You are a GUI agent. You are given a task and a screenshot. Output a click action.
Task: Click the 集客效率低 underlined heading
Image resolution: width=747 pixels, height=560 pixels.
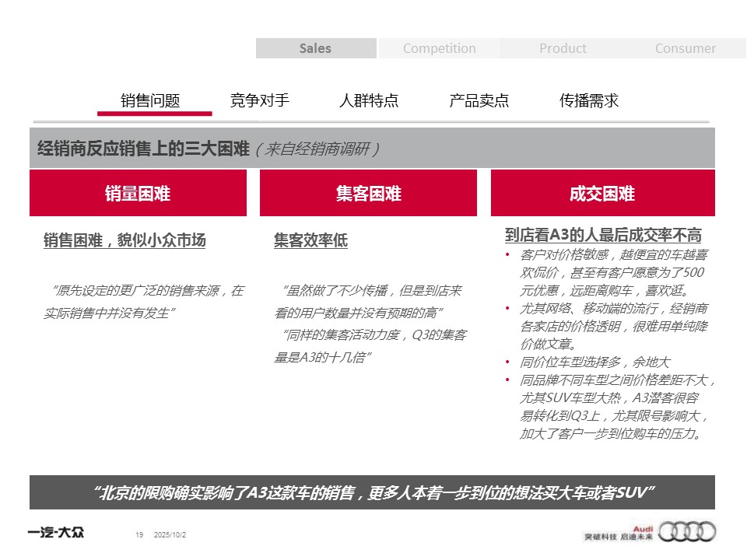310,240
